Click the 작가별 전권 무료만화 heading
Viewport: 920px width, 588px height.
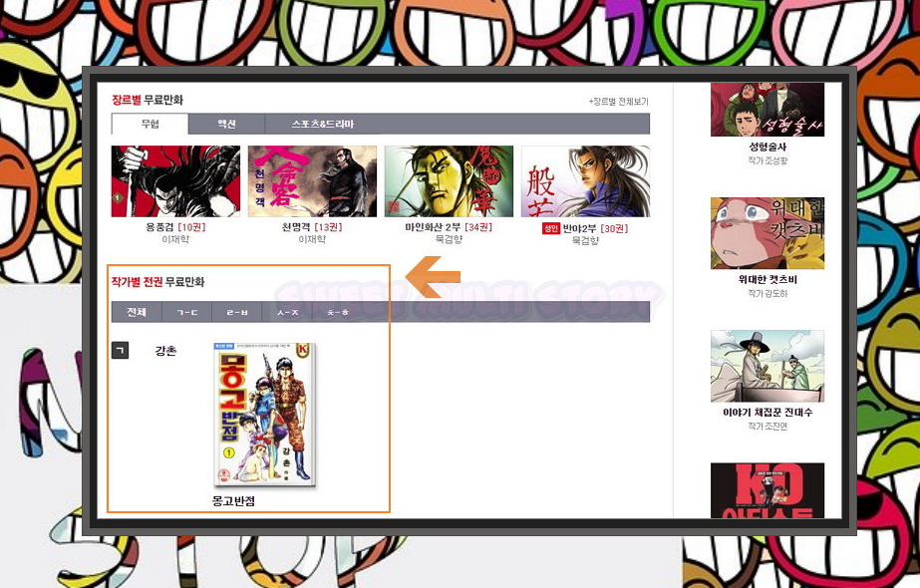157,282
